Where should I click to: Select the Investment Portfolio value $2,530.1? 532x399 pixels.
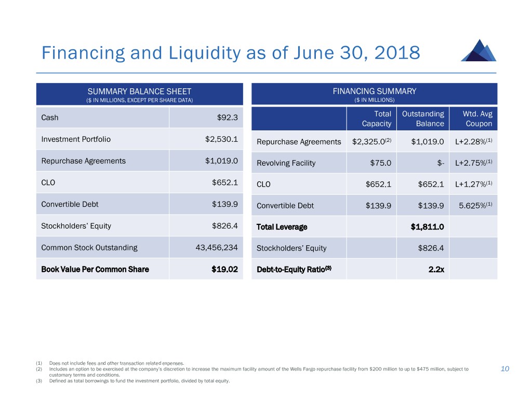pyautogui.click(x=222, y=139)
